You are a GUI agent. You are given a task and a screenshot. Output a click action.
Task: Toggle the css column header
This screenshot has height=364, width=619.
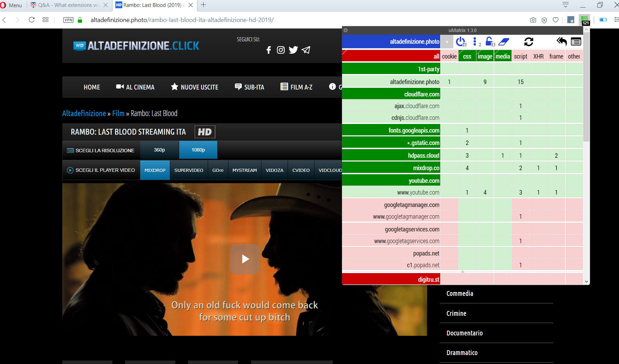point(467,56)
